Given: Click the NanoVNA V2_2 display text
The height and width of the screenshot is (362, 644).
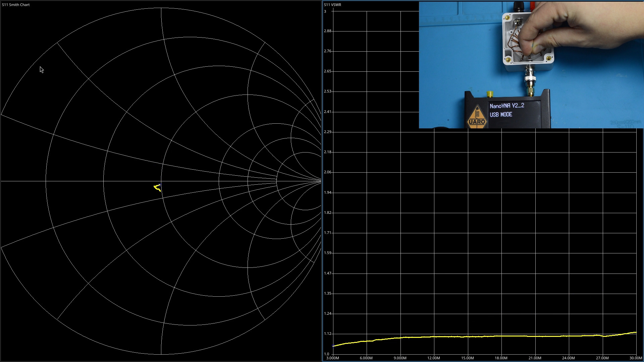Looking at the screenshot, I should click(x=506, y=106).
